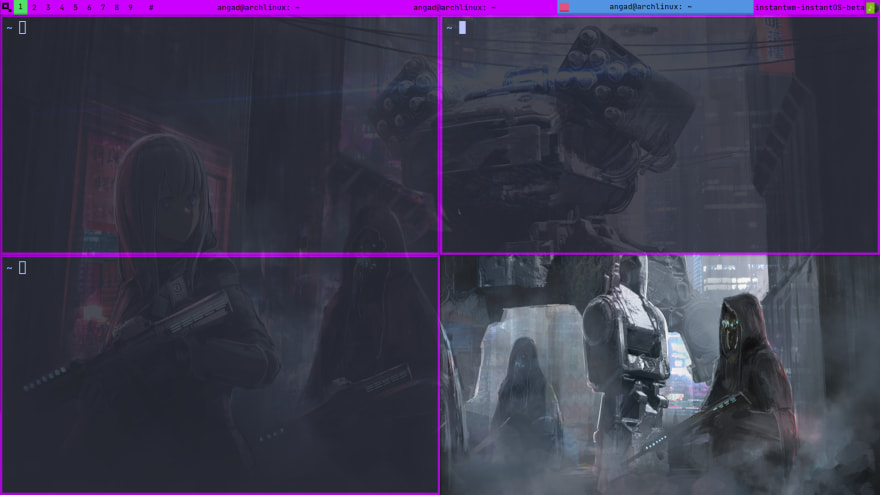Close focused window via red square button

point(565,7)
